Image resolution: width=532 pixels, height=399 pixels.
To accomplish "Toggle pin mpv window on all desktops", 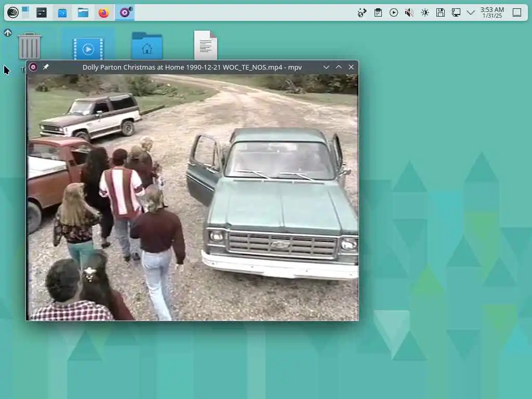I will pyautogui.click(x=46, y=67).
